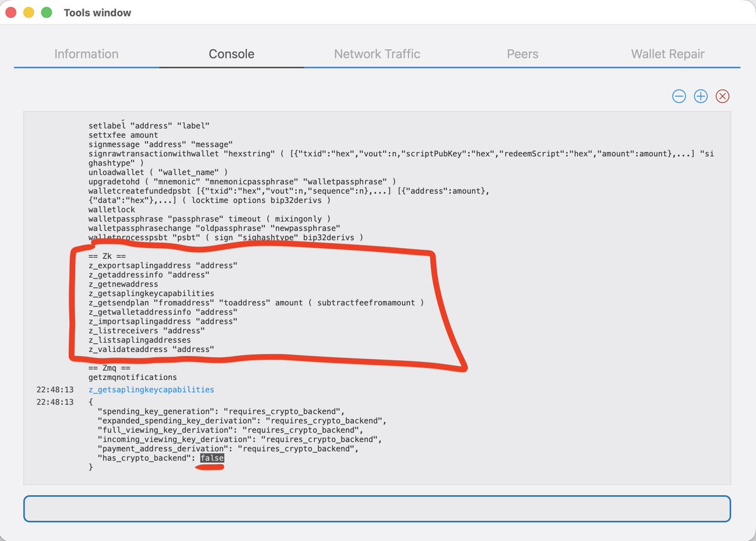This screenshot has height=541, width=756.
Task: Click z_getsaplingkeycapabilities in the Zk list
Action: click(x=151, y=293)
